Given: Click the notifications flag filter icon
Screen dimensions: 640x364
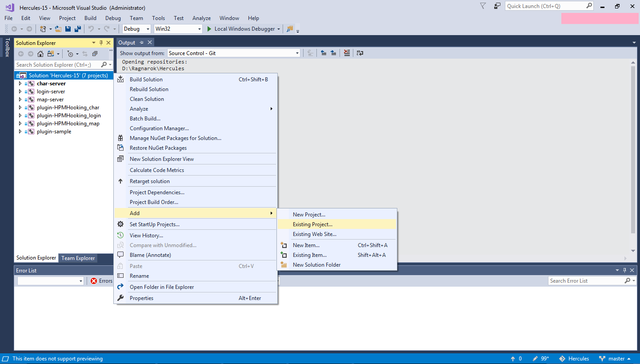Looking at the screenshot, I should pyautogui.click(x=483, y=6).
